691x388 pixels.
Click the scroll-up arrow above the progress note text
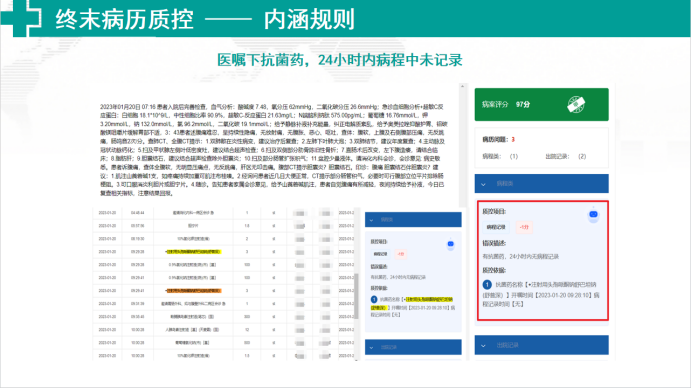tap(462, 86)
